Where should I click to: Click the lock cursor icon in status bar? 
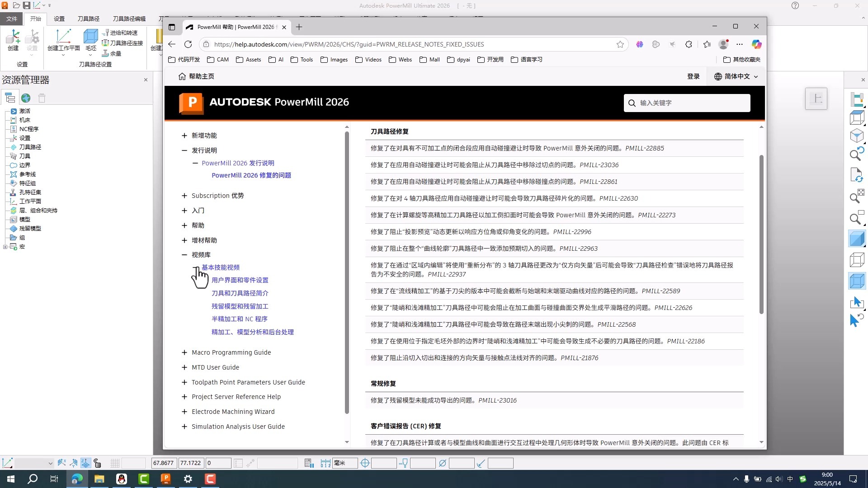pyautogui.click(x=97, y=463)
